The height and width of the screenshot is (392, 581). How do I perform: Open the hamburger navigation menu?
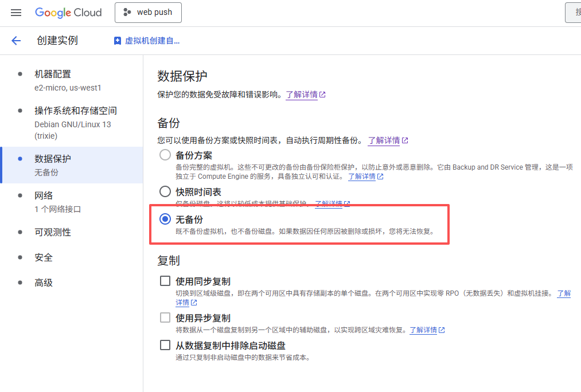click(16, 13)
